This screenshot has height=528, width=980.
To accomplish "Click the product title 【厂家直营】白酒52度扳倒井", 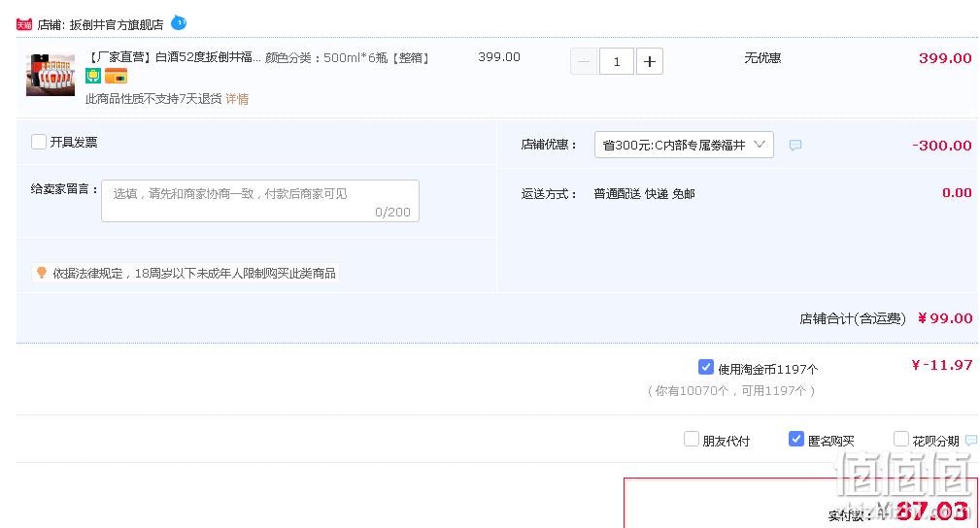I will pos(173,57).
